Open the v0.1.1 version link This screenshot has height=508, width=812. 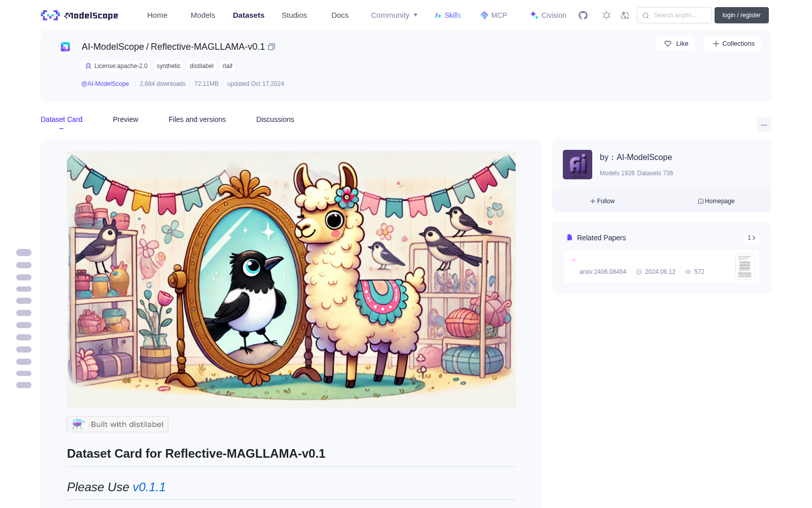coord(149,487)
